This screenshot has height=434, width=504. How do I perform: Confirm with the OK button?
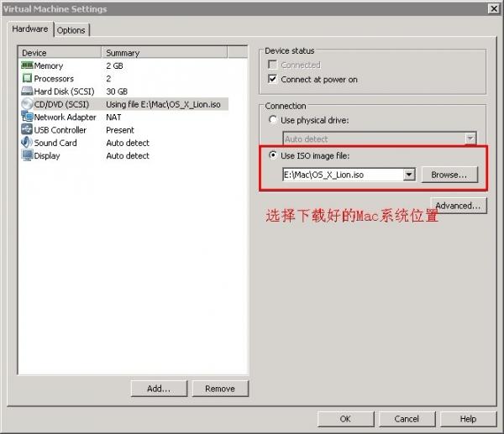345,419
